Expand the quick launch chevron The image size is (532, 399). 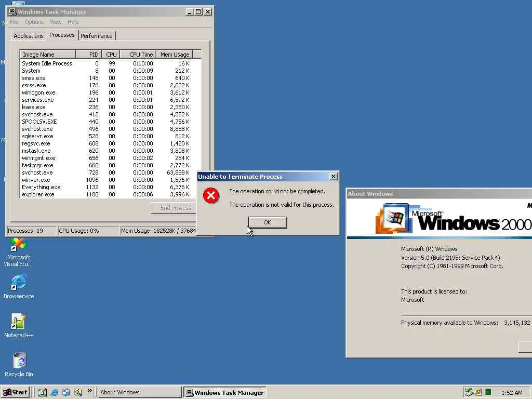(x=89, y=391)
